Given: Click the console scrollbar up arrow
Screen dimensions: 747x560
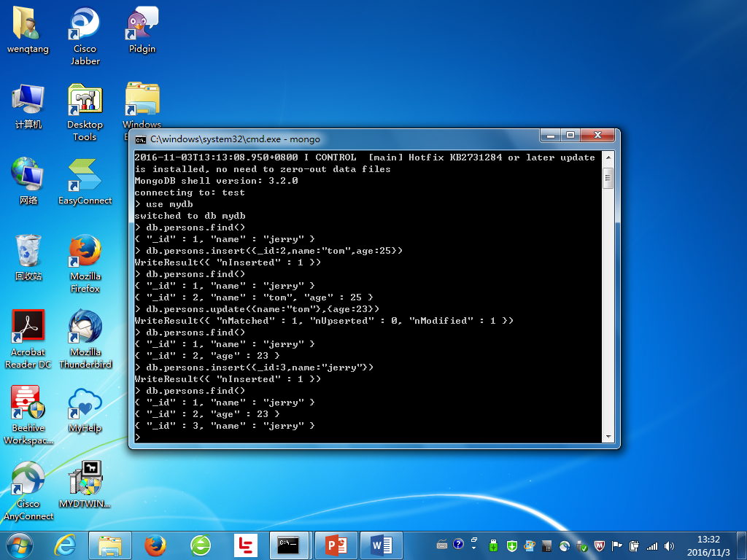Looking at the screenshot, I should (608, 157).
